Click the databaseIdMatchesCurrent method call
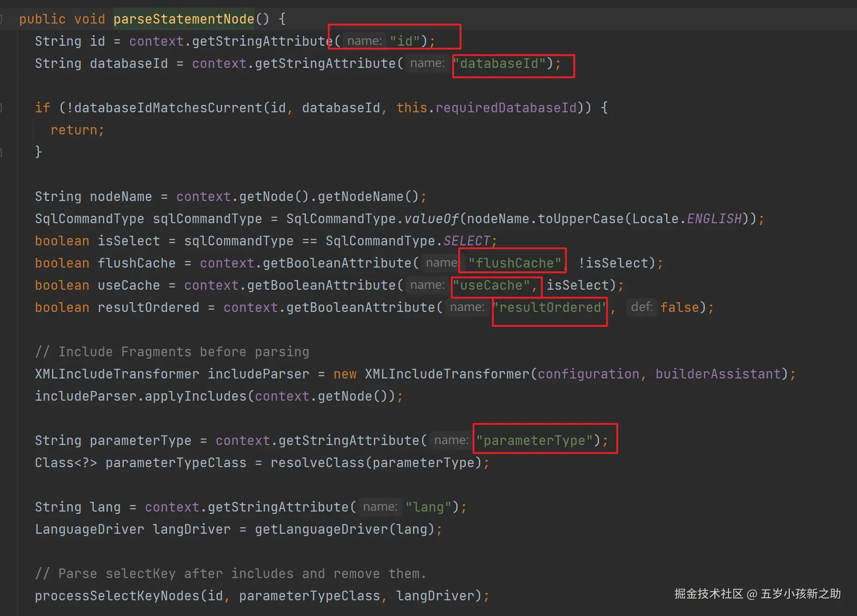 coord(168,108)
